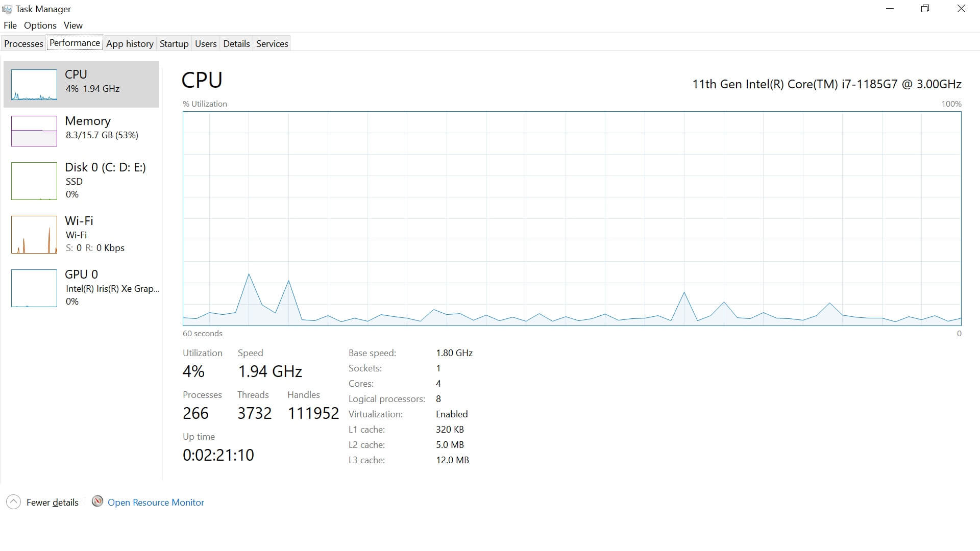Open the Memory performance thumbnail
The width and height of the screenshot is (980, 551).
[34, 131]
